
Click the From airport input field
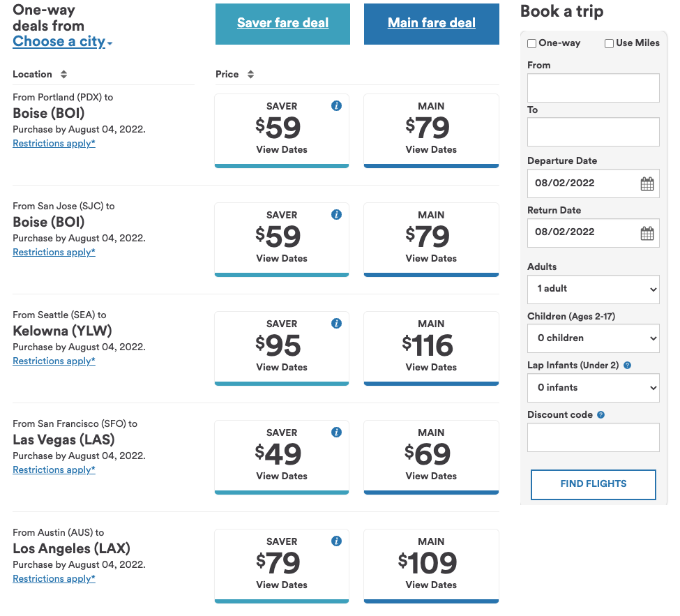[x=593, y=88]
